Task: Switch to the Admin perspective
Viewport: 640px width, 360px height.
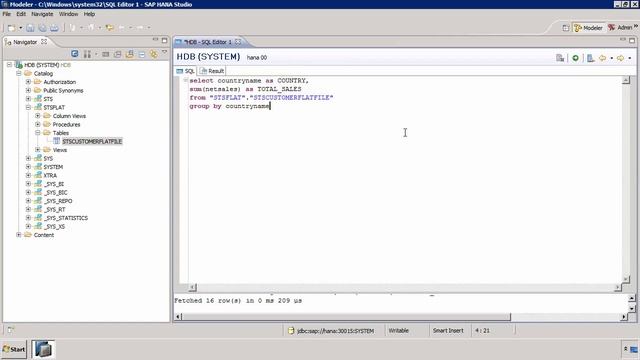Action: [x=620, y=28]
